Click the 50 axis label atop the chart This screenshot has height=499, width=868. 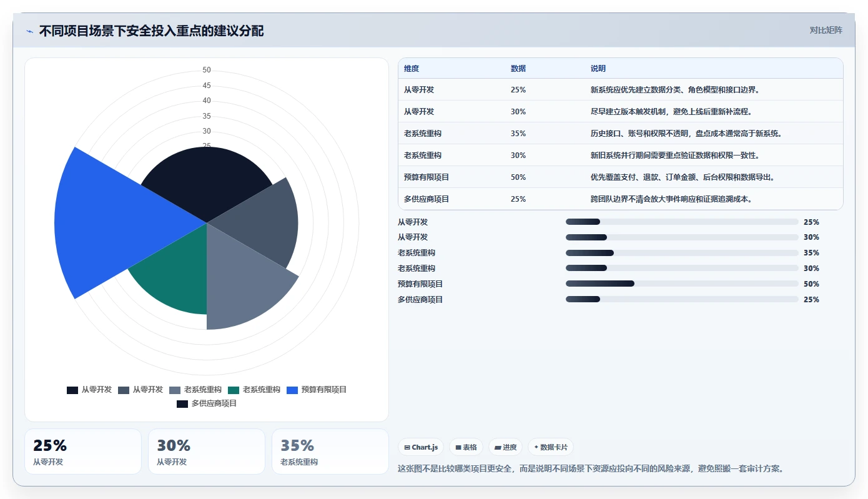pos(207,70)
